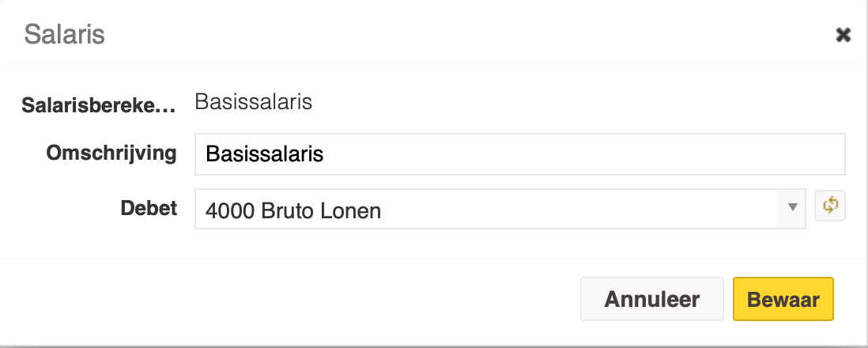Close the Salaris dialog with the X

[x=843, y=36]
